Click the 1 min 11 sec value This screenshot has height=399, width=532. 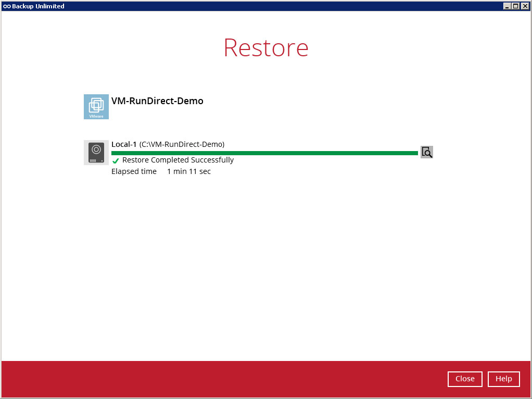pos(189,171)
